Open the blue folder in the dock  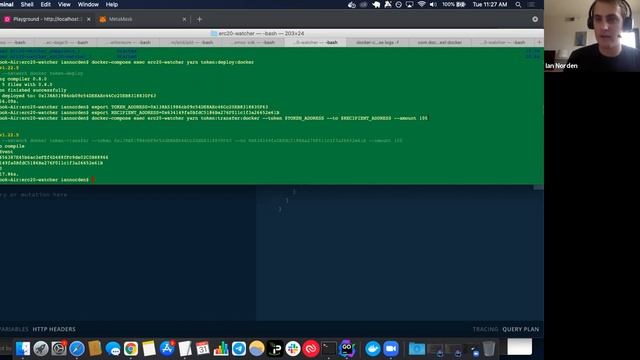[417, 349]
